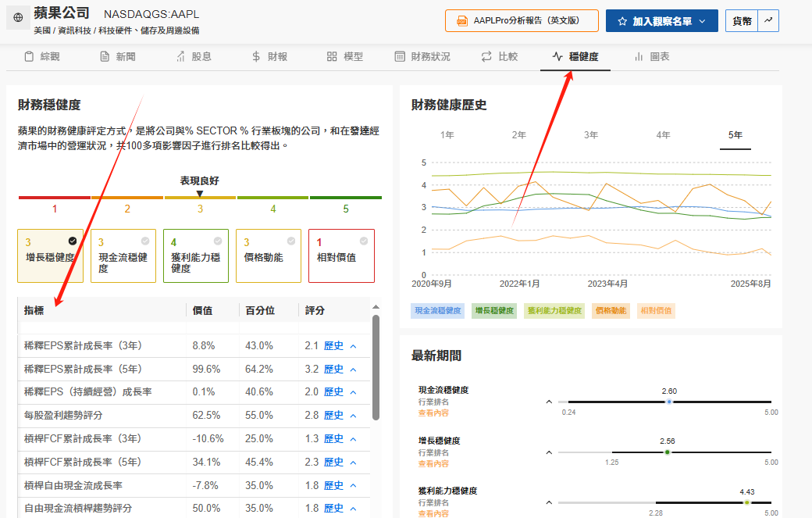Screen dimensions: 812x518
Task: Click 查看內容 under 增長穩健度
Action: coord(433,463)
